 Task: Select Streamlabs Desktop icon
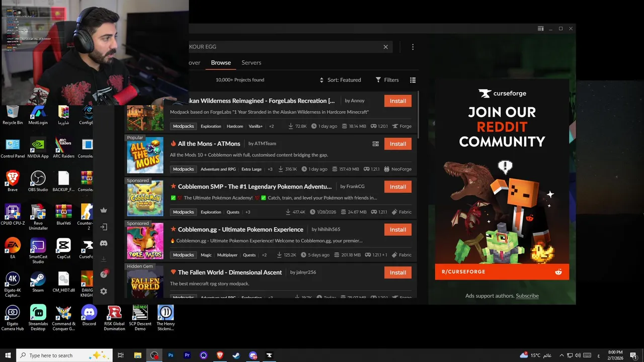pos(38,318)
